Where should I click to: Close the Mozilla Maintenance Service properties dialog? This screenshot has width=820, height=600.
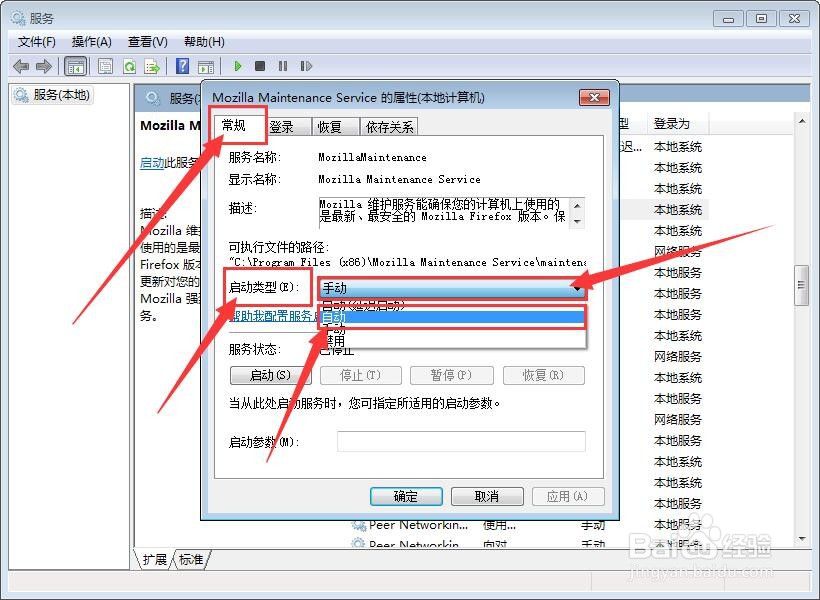(x=594, y=97)
